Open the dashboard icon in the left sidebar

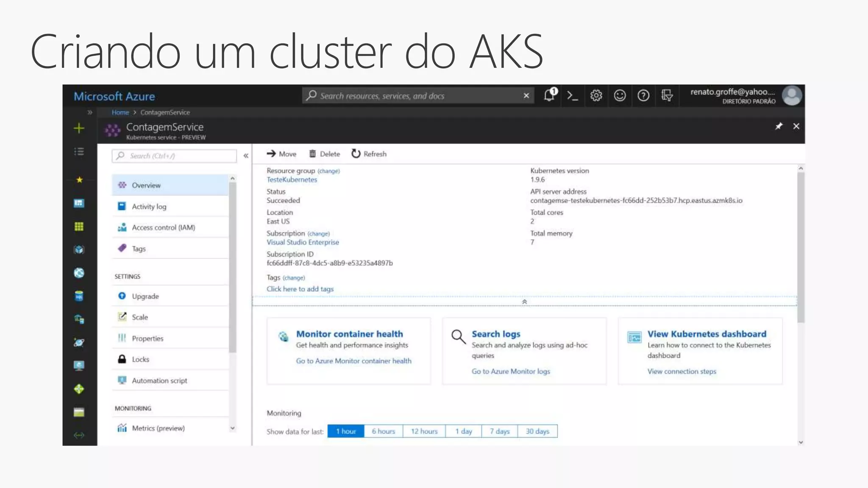pos(79,203)
